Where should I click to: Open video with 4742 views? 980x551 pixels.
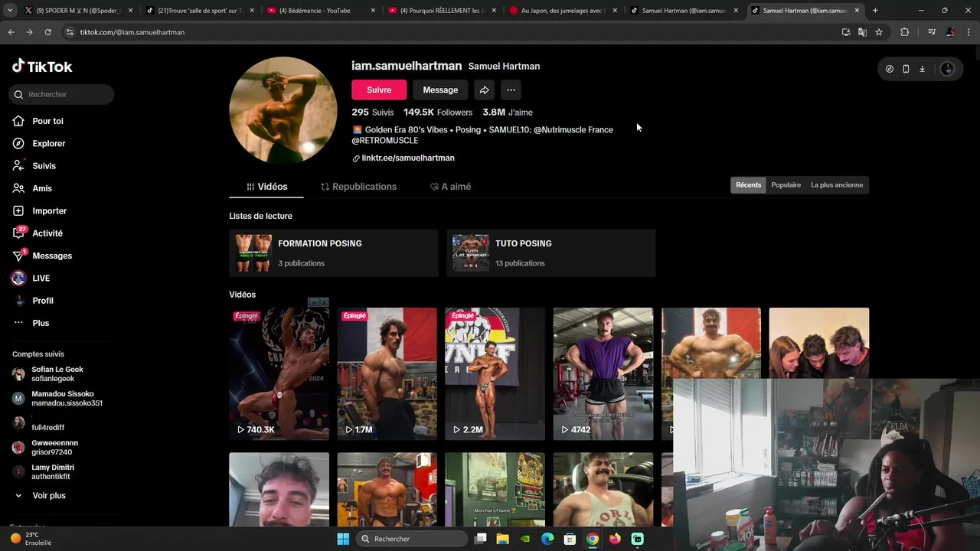coord(603,373)
